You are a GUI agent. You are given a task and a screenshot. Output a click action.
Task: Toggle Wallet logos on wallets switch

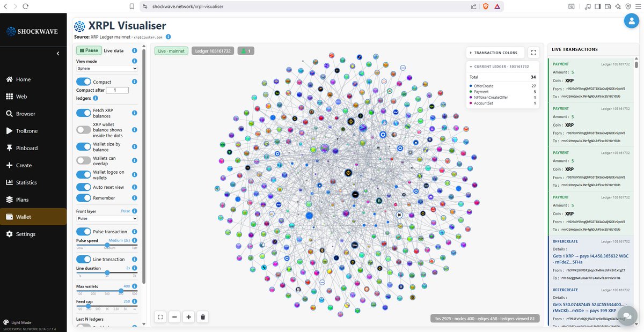coord(84,174)
